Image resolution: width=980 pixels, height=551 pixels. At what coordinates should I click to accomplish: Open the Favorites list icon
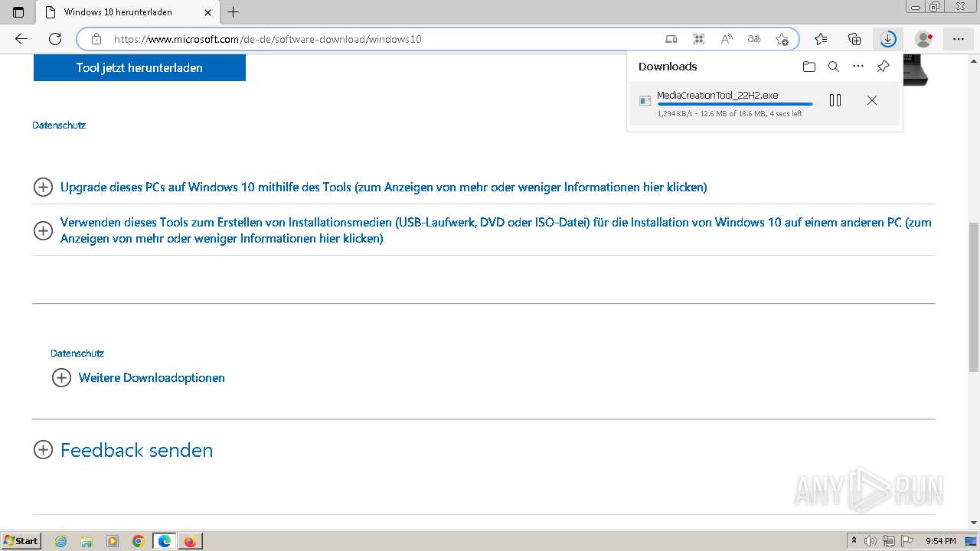tap(821, 39)
